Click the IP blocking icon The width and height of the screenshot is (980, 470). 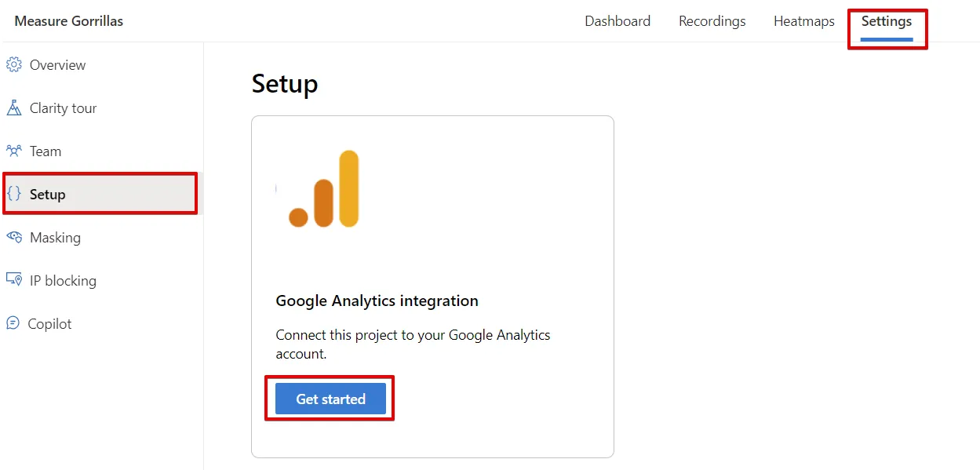coord(13,280)
